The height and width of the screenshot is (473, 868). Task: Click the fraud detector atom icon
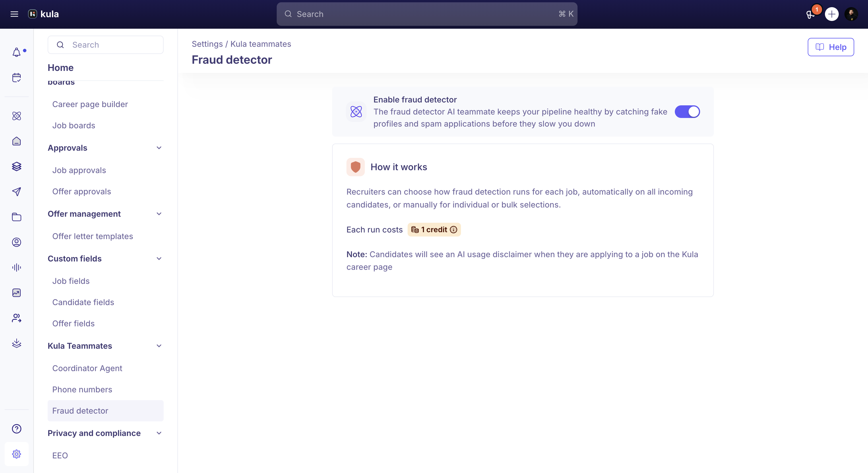click(x=356, y=112)
